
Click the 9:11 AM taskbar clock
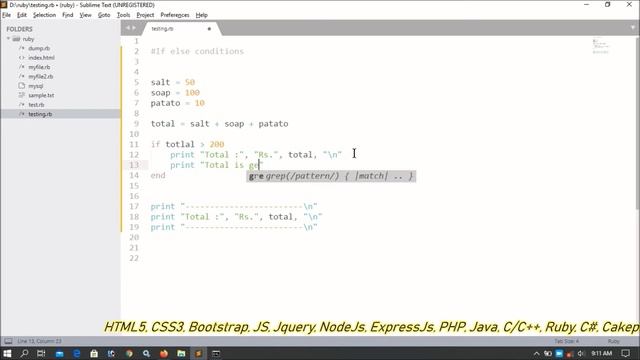601,353
